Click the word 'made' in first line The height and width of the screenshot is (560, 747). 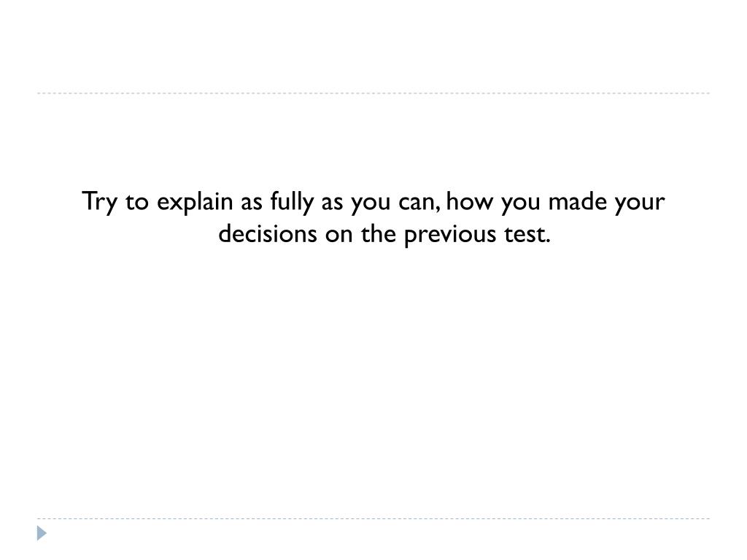click(x=578, y=201)
